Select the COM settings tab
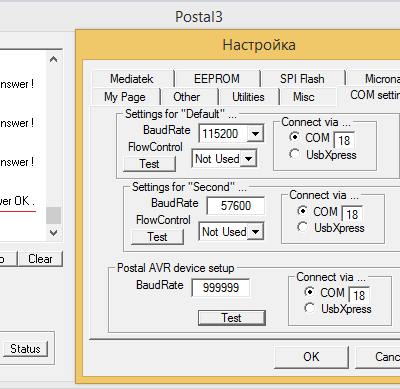400x389 pixels. (x=370, y=95)
